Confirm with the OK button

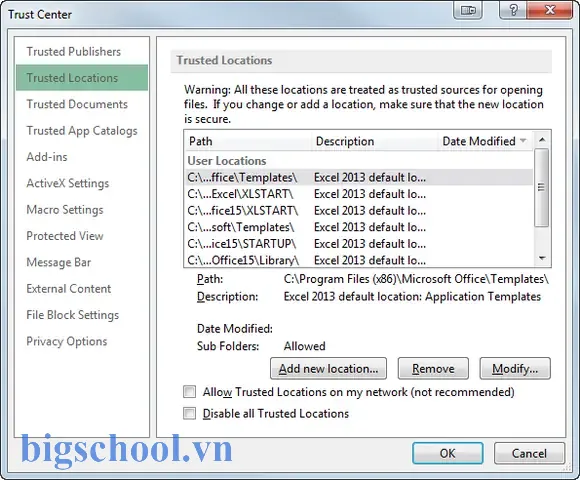point(448,453)
